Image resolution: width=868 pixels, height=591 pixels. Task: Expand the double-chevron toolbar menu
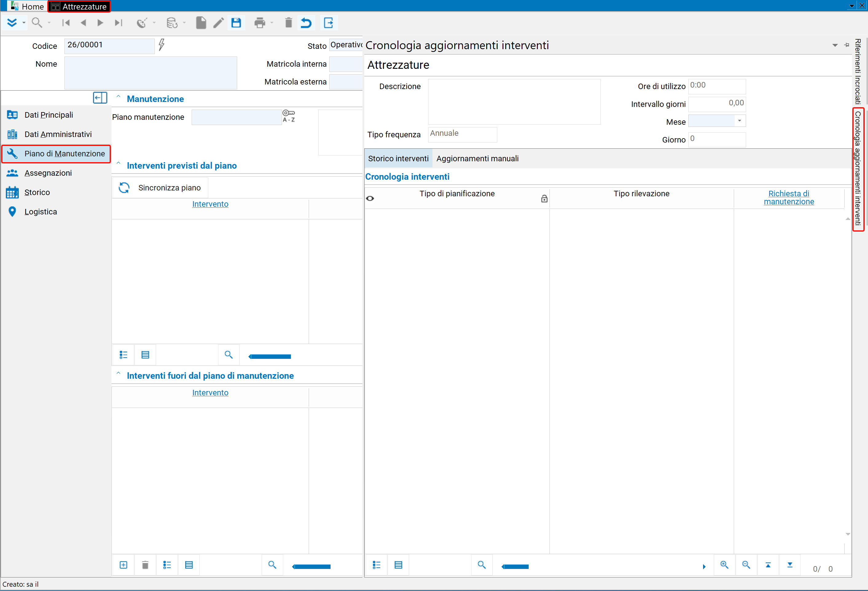tap(12, 23)
